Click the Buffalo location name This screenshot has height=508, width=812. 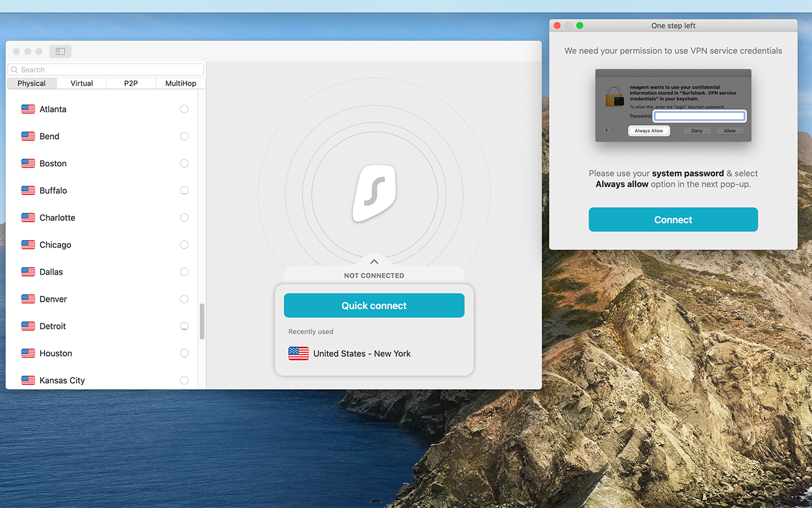pos(53,190)
